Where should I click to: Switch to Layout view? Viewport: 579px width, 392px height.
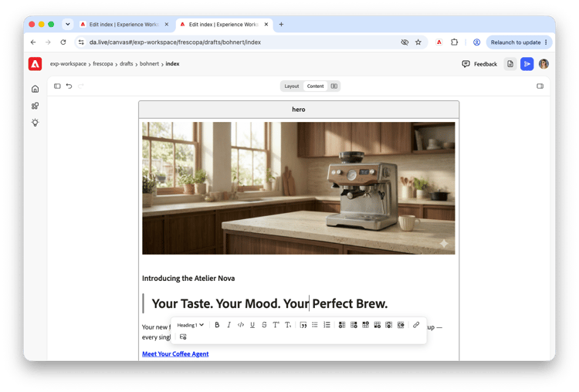click(x=292, y=86)
